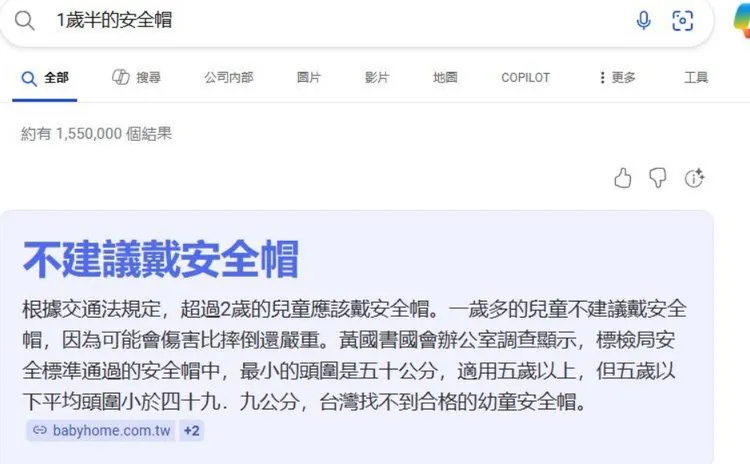Open the 工具 options
The image size is (750, 464).
696,77
